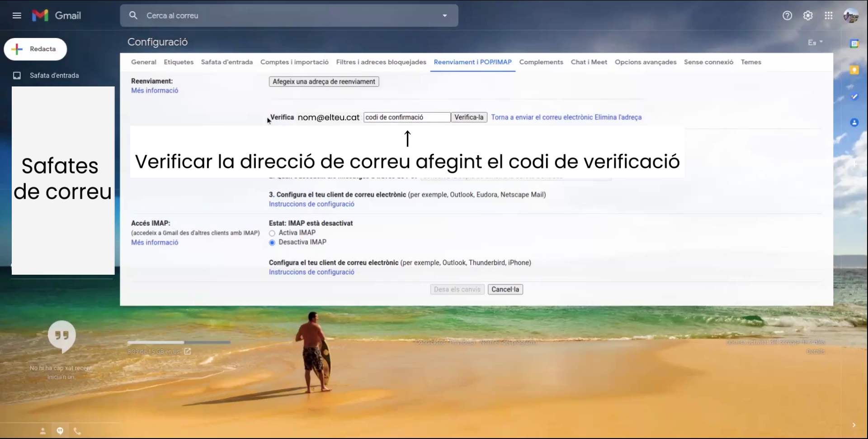The height and width of the screenshot is (439, 868).
Task: Open the phone calls icon
Action: click(x=77, y=431)
